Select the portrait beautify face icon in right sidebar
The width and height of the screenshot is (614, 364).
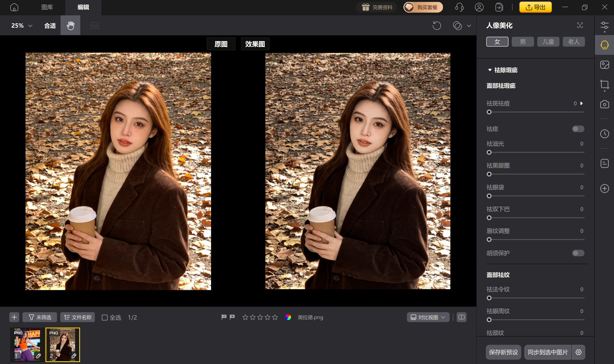pyautogui.click(x=604, y=45)
